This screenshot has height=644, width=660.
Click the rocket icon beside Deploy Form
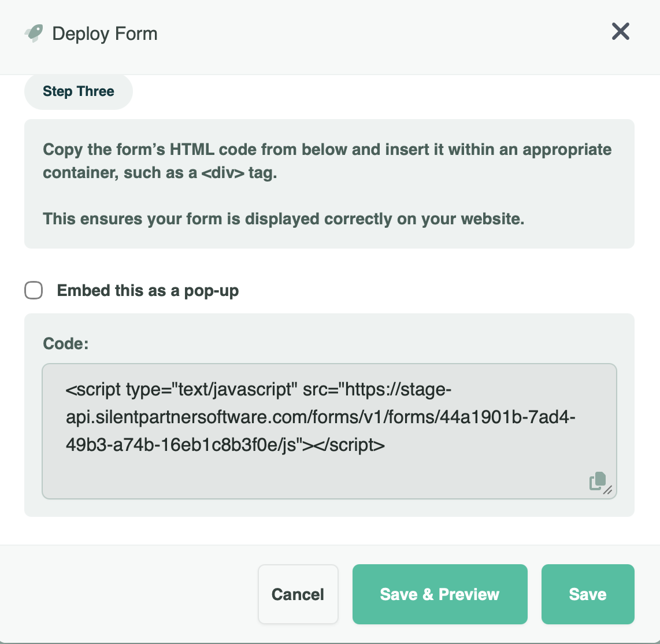(x=34, y=34)
